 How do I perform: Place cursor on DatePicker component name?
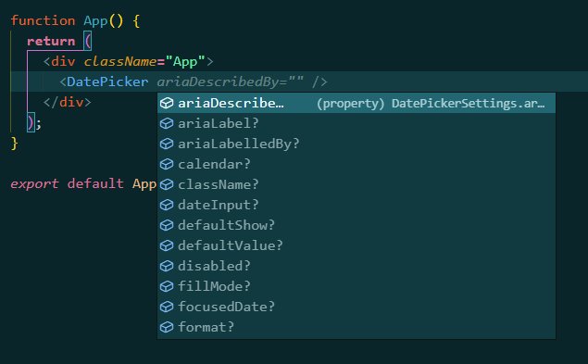pos(107,82)
